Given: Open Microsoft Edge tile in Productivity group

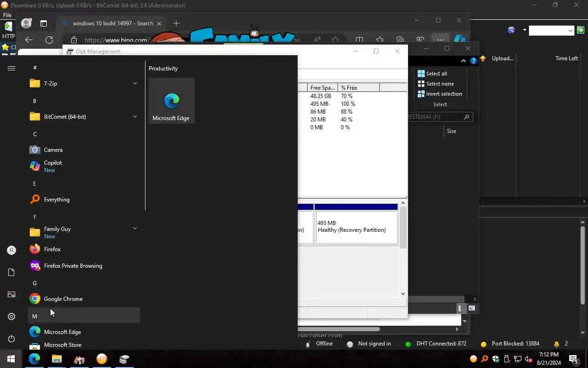Looking at the screenshot, I should (171, 101).
